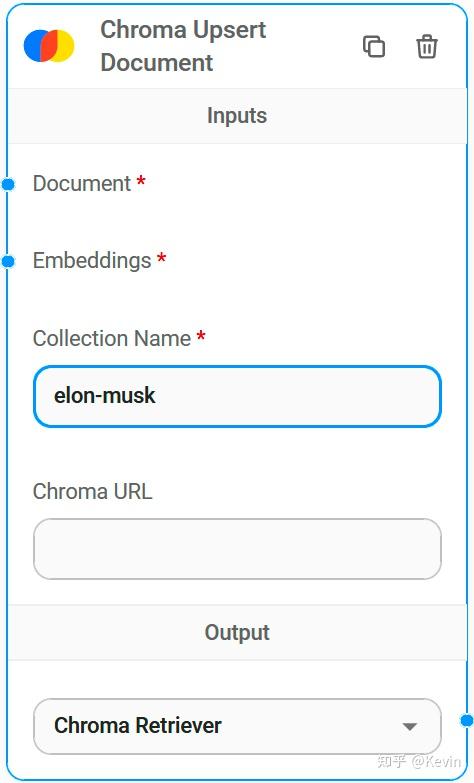Screen dimensions: 474x783
Task: Select the Chroma Upsert Document title
Action: click(x=183, y=46)
